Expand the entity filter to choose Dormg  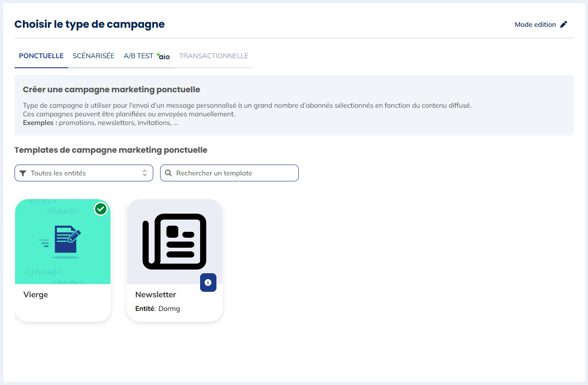pos(84,173)
